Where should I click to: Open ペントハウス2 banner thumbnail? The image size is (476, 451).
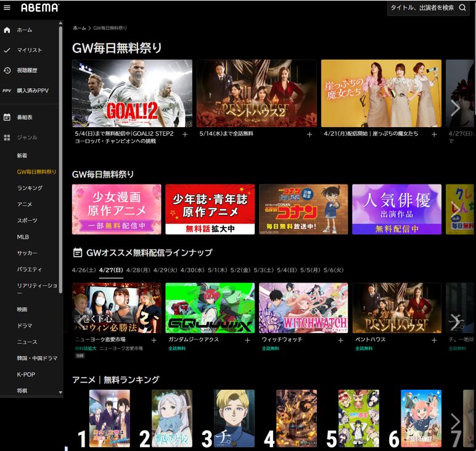pyautogui.click(x=257, y=93)
